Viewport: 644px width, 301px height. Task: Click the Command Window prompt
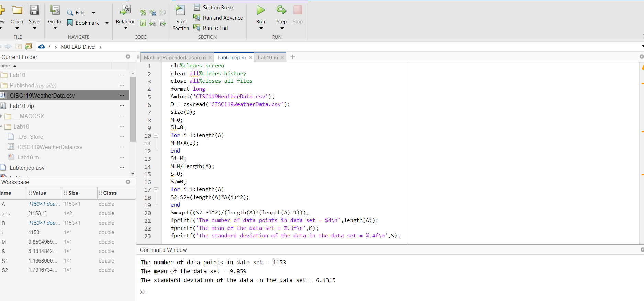(143, 292)
